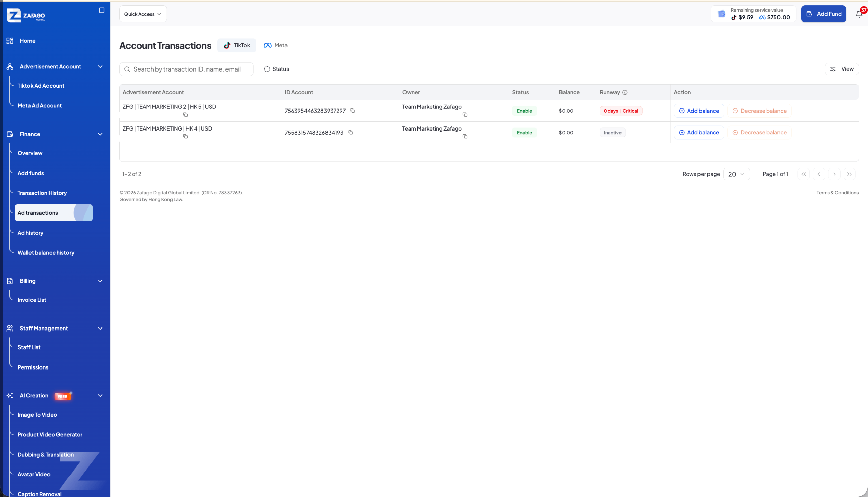Open the View column options
The width and height of the screenshot is (868, 497).
coord(842,69)
